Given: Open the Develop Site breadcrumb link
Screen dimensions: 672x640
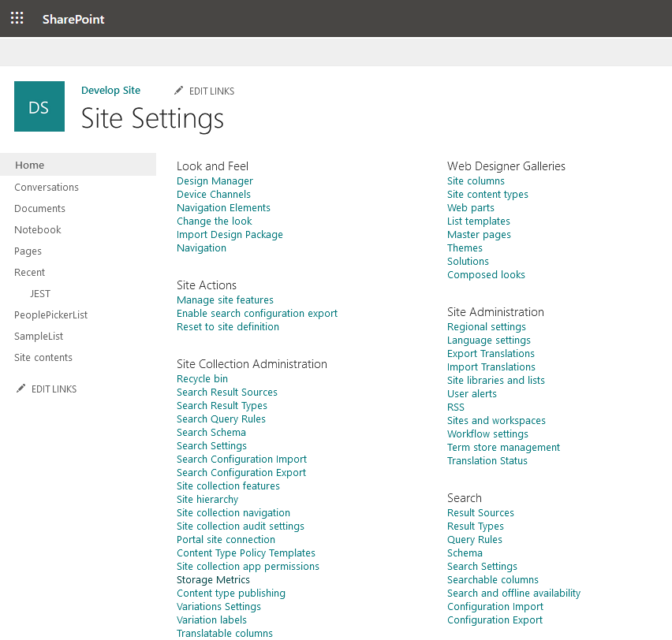Looking at the screenshot, I should [110, 91].
